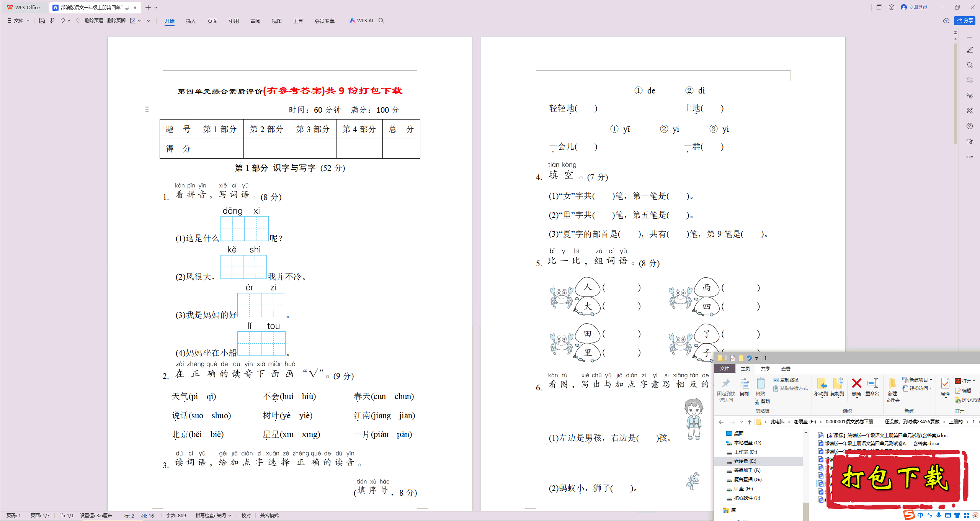Click the 删除页脚 button

pos(116,21)
